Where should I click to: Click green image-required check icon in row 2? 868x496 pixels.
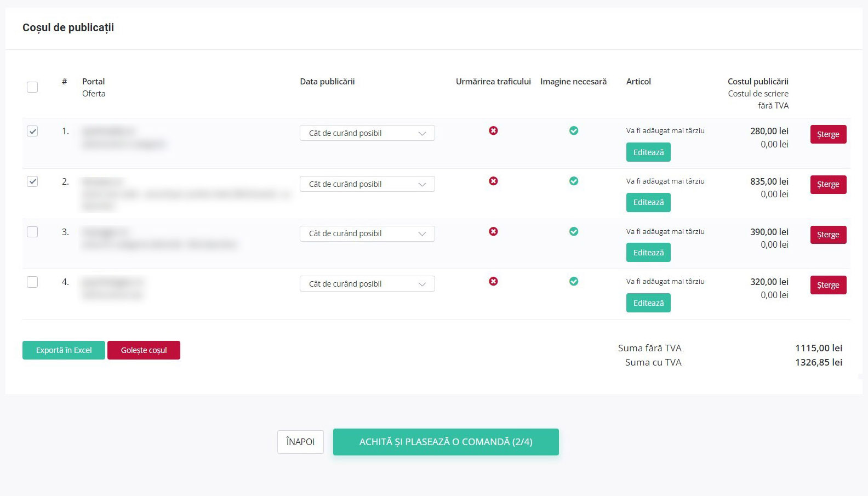pyautogui.click(x=574, y=181)
